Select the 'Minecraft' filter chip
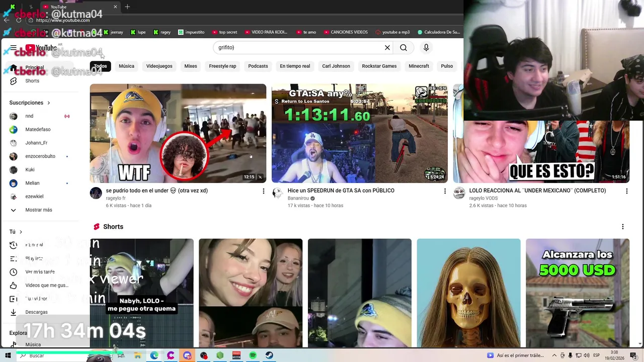This screenshot has width=644, height=362. [419, 66]
